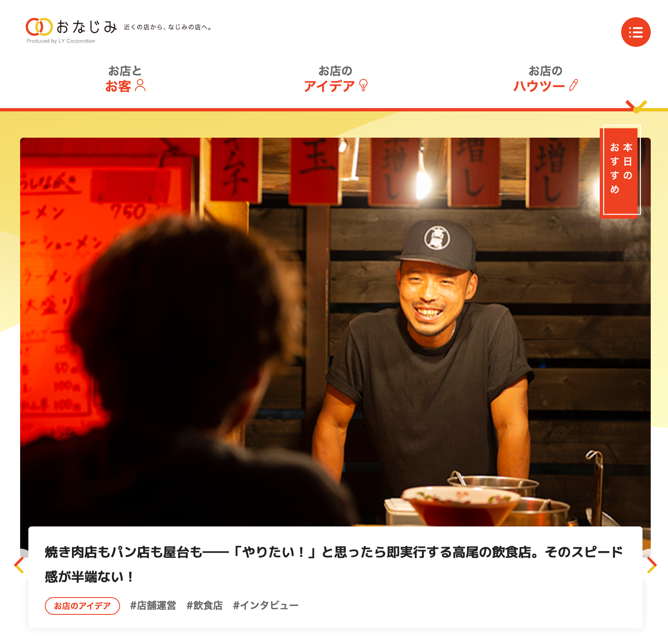Open the お店のアイデア navigation tab
The height and width of the screenshot is (644, 668).
coord(335,79)
